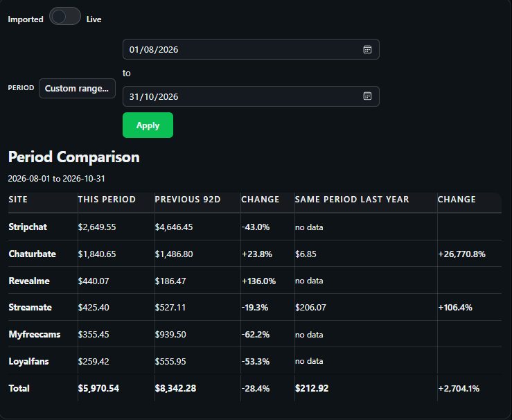
Task: Select Chaturbate change +23.8%
Action: [x=256, y=254]
